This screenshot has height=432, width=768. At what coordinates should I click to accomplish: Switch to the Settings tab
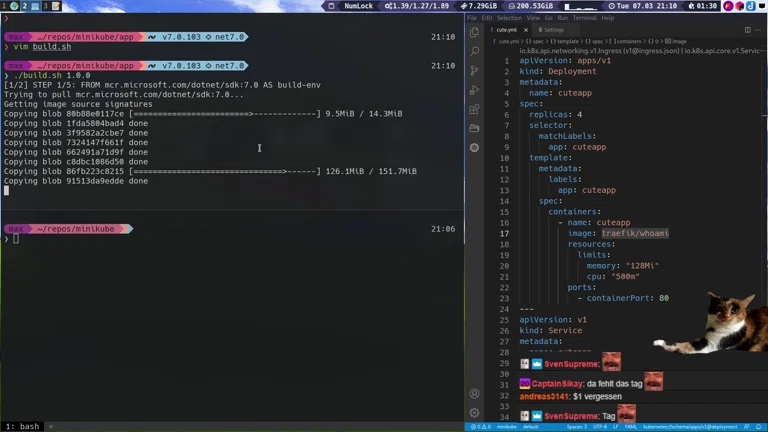[551, 30]
